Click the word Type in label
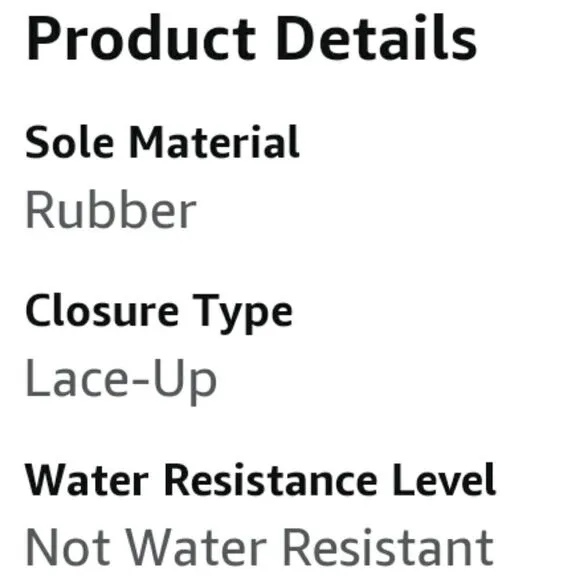Image resolution: width=580 pixels, height=580 pixels. pyautogui.click(x=243, y=315)
